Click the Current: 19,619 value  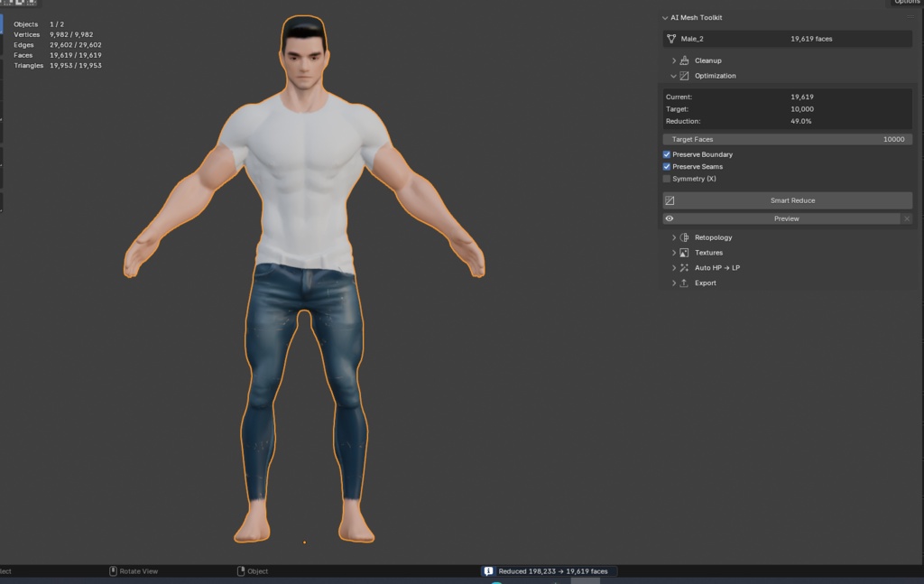[802, 97]
